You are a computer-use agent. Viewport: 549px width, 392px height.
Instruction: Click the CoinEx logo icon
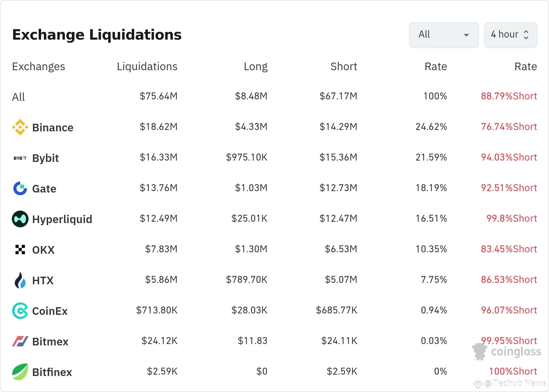(x=20, y=311)
